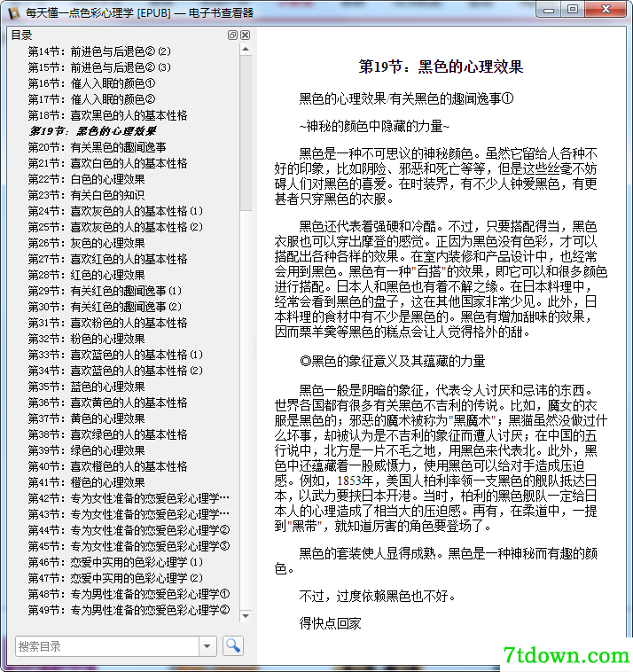The image size is (633, 672).
Task: Select 第24节：喜欢灰色的人的基本性格 (1)
Action: tap(115, 211)
